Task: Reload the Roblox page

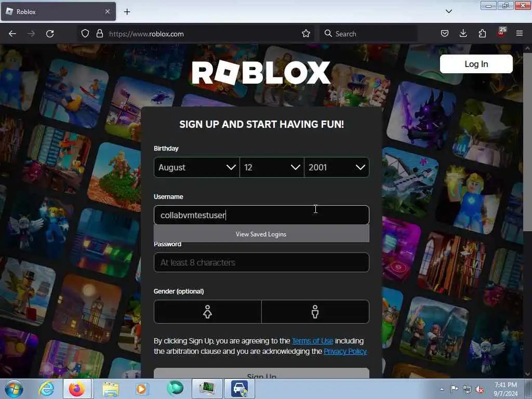Action: [50, 34]
